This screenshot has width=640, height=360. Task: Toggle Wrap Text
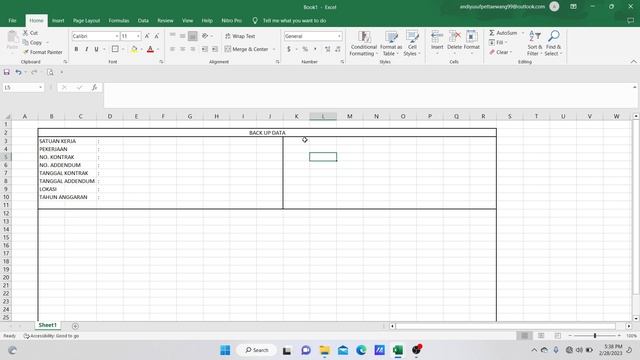point(240,36)
